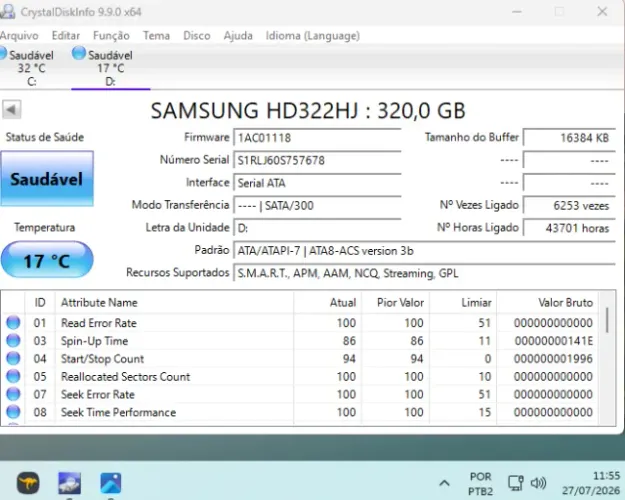Open the Editar menu

click(x=66, y=36)
